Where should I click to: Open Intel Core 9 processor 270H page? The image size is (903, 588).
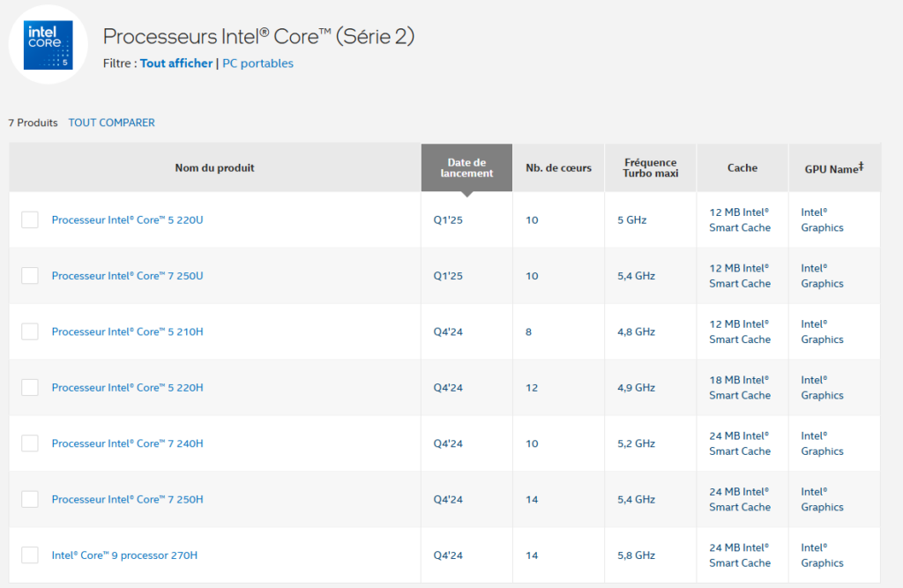tap(124, 555)
